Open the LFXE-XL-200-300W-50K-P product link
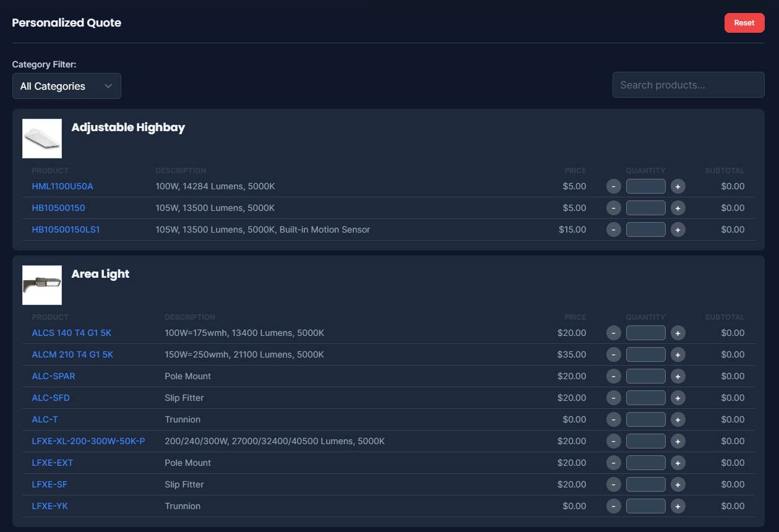 pyautogui.click(x=88, y=441)
